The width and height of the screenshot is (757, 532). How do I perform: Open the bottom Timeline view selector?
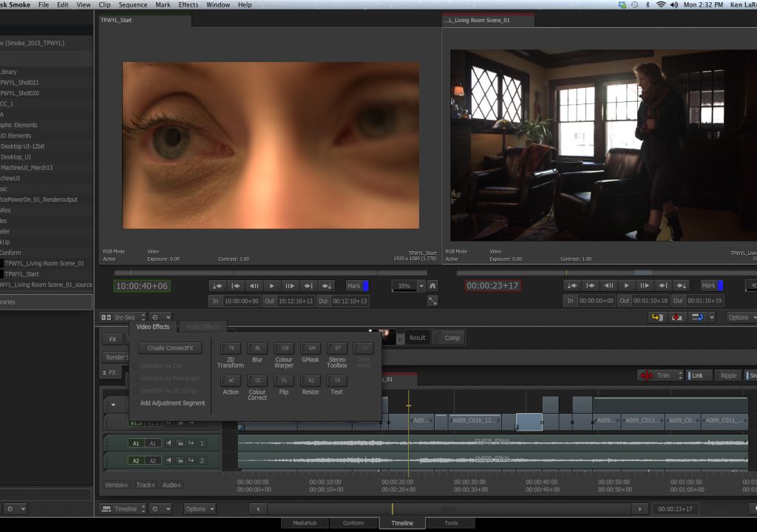click(x=123, y=509)
